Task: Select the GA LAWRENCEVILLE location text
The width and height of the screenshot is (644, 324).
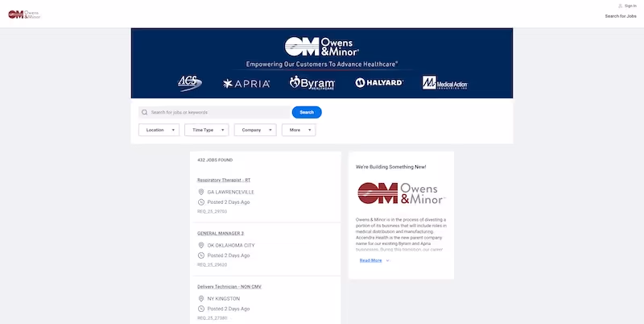Action: (231, 192)
